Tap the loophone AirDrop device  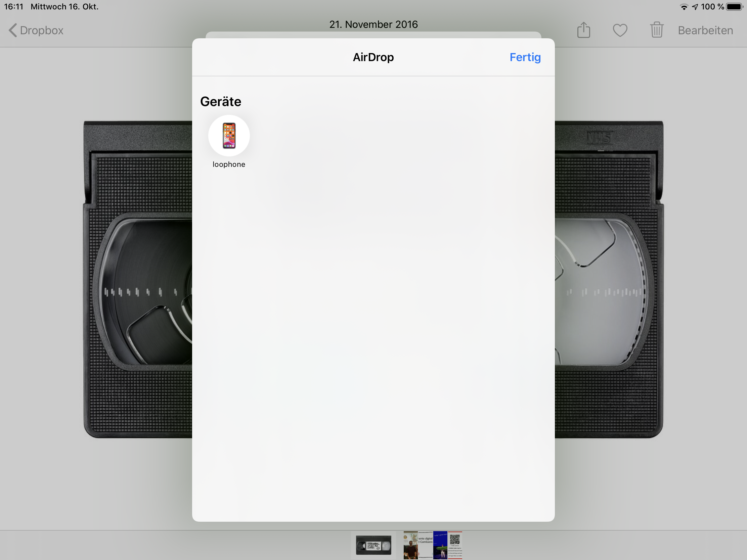(229, 136)
